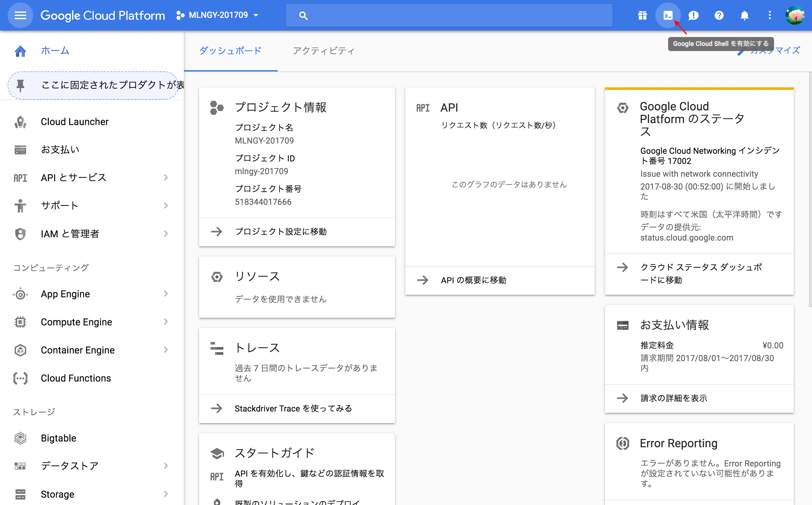Select the ダッシュボード tab
Image resolution: width=812 pixels, height=505 pixels.
pyautogui.click(x=230, y=51)
